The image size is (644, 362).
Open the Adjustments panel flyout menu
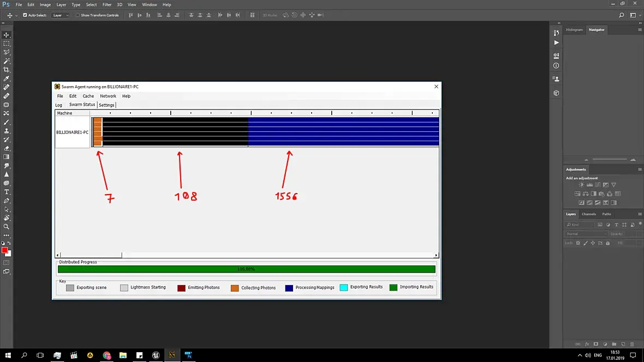[x=640, y=169]
